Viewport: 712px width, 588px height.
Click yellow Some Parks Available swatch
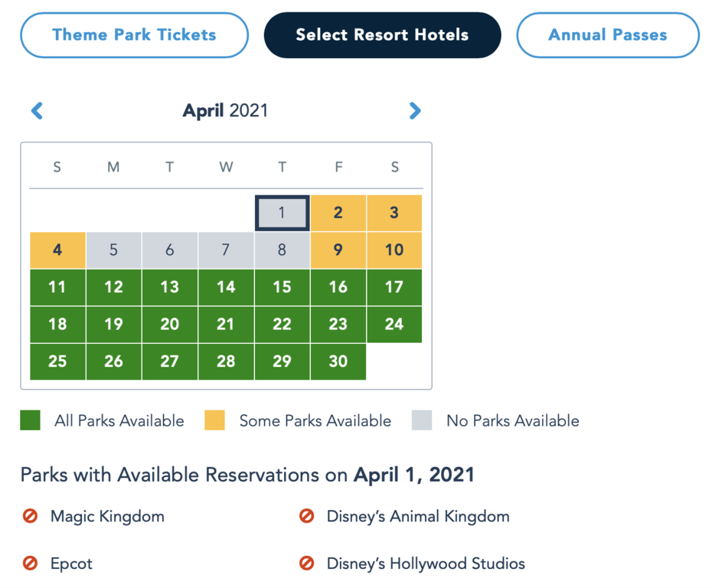tap(214, 420)
